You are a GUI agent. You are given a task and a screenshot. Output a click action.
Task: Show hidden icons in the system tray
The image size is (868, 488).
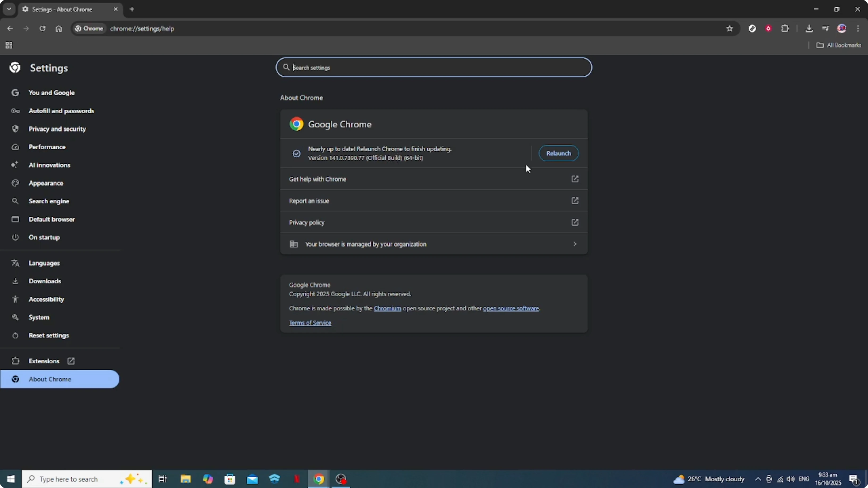point(758,479)
